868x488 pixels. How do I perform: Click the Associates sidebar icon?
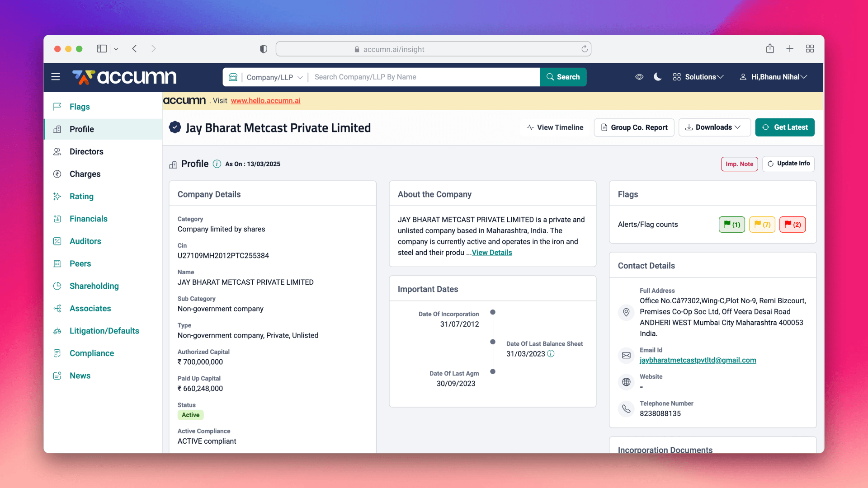pyautogui.click(x=57, y=308)
